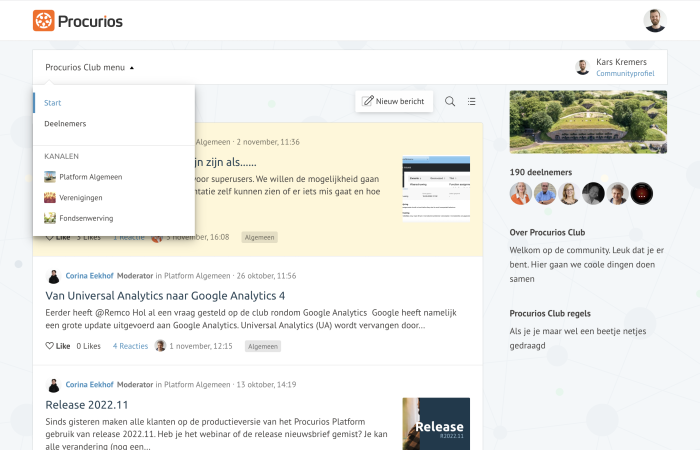Click the 26 oktober, 11:56 timestamp
Image resolution: width=700 pixels, height=450 pixels.
[267, 276]
